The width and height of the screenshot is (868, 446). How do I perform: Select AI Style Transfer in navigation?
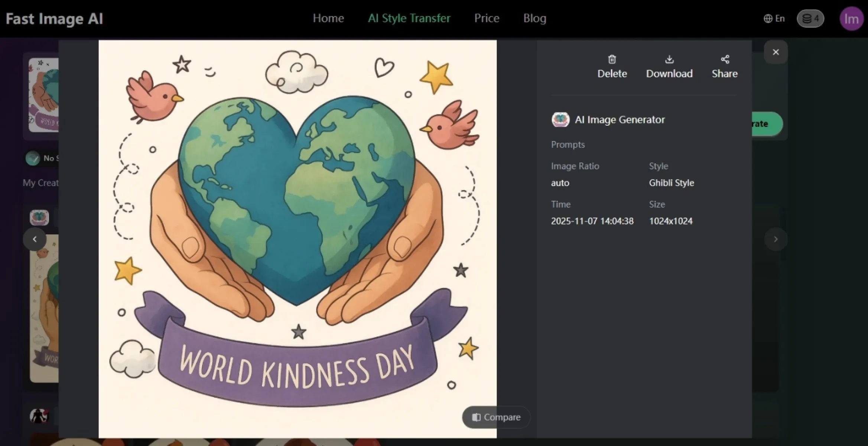[x=409, y=18]
